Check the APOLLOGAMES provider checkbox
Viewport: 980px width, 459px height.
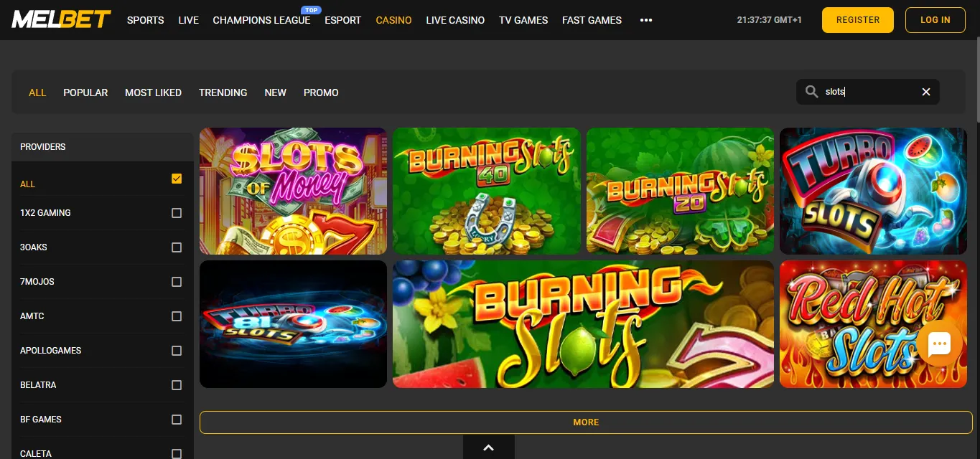[x=176, y=350]
